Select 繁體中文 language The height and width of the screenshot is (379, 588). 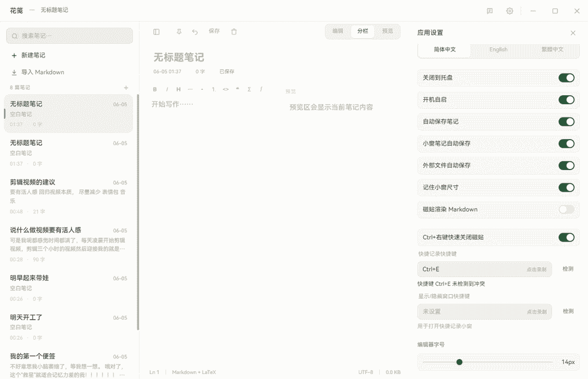click(x=552, y=49)
